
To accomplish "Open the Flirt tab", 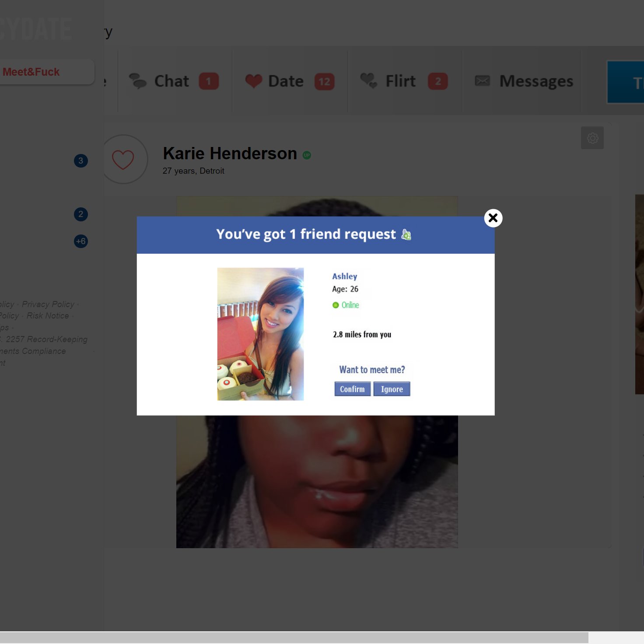I will [405, 81].
